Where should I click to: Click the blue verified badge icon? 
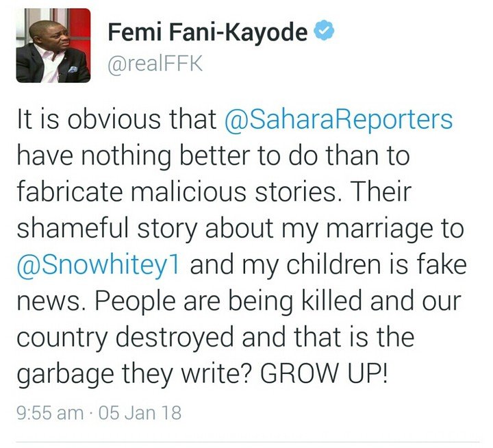(x=324, y=32)
